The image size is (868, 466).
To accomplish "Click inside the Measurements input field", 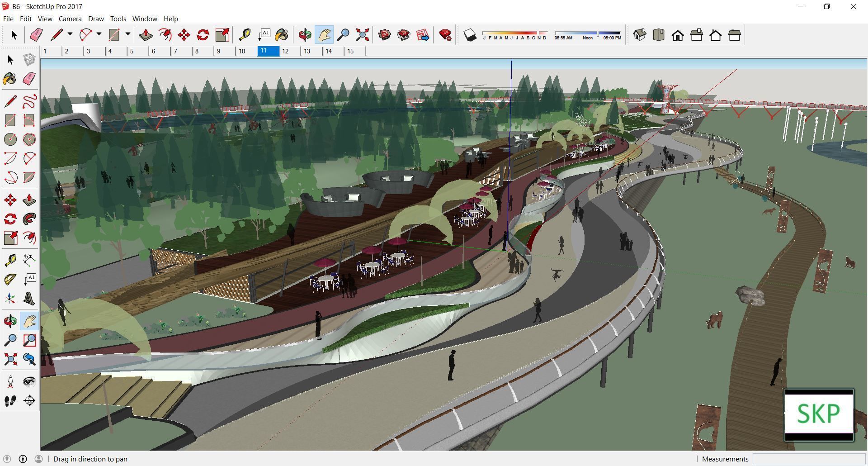I will click(x=809, y=459).
